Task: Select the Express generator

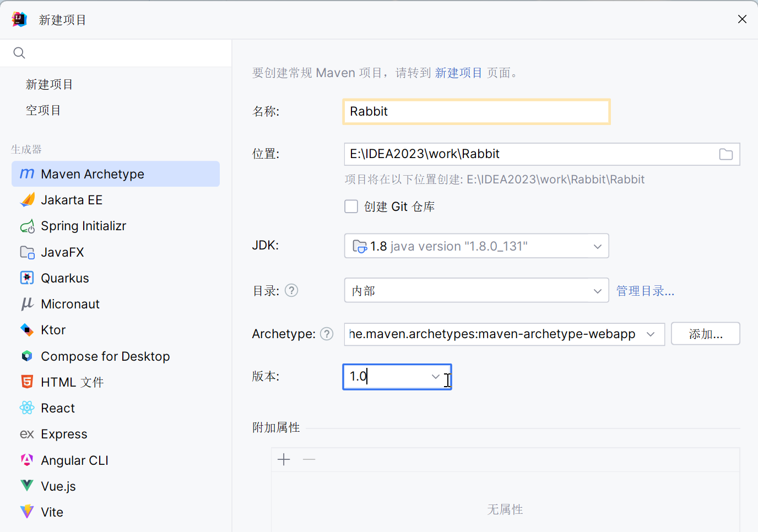Action: (x=116, y=434)
